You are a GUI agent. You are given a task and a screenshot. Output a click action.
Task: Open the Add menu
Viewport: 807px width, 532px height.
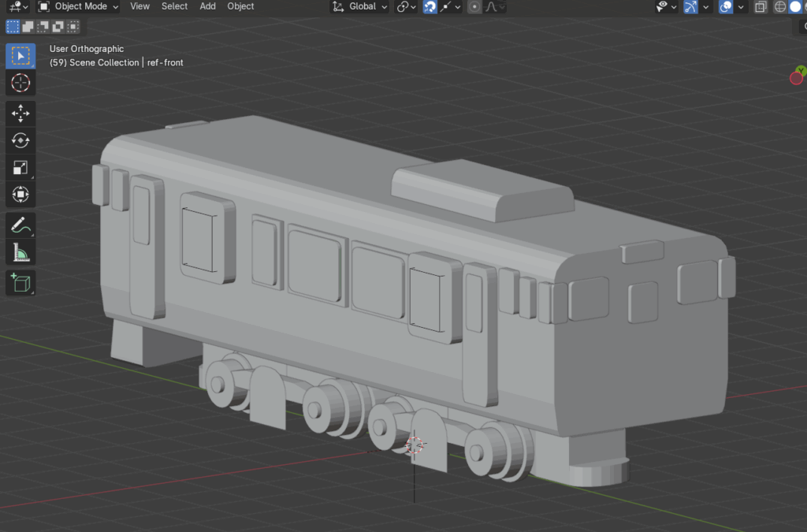207,6
